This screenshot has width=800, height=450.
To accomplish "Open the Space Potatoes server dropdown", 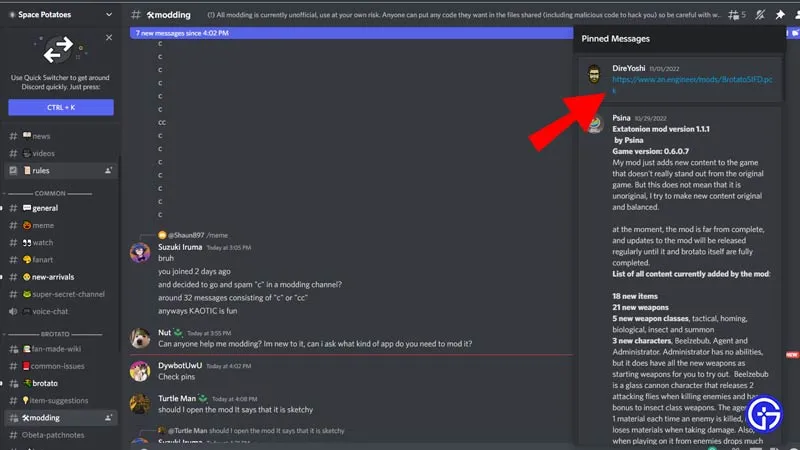I will [108, 15].
